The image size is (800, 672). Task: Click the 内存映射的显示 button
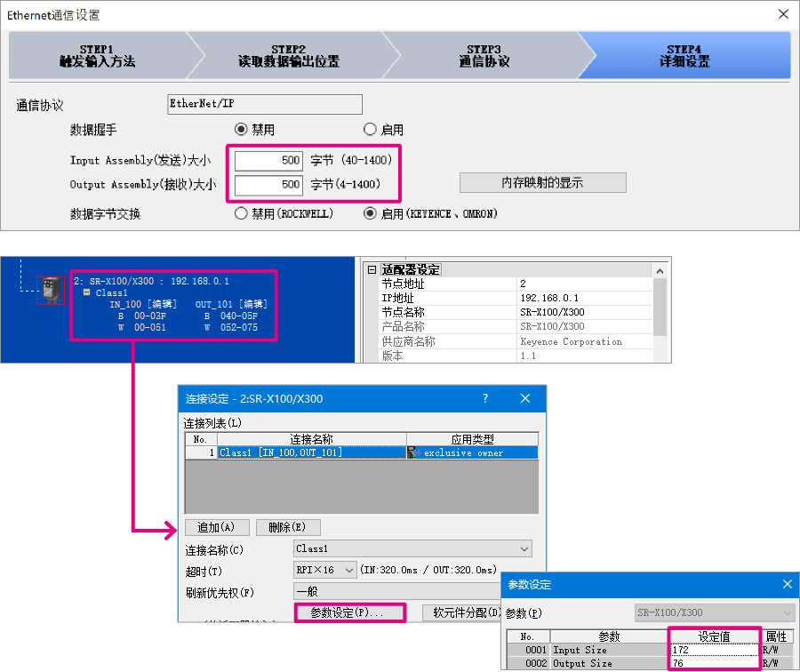tap(542, 182)
